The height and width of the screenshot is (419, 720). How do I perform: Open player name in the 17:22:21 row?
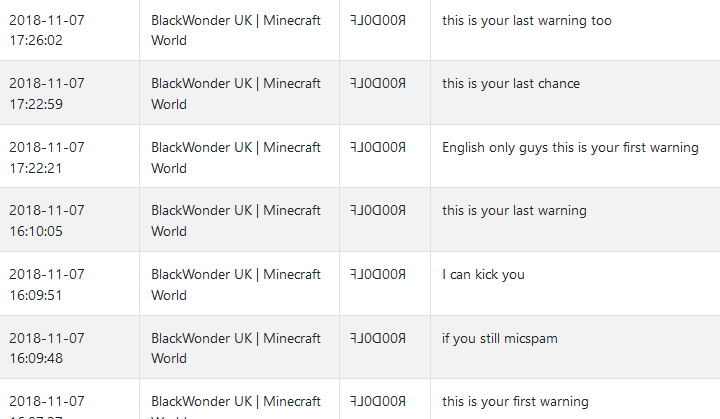click(x=377, y=147)
